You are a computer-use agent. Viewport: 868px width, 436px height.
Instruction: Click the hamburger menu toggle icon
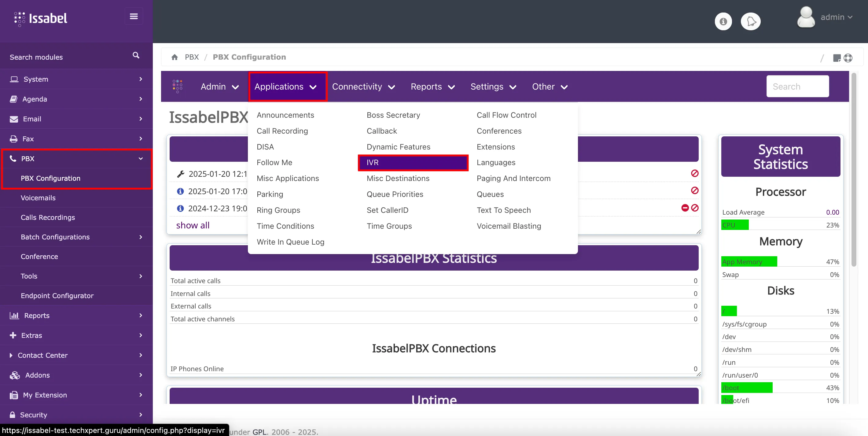[134, 16]
